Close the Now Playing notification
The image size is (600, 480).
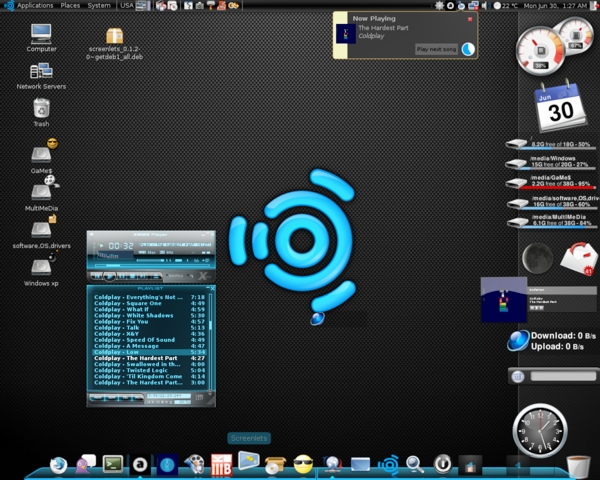(x=470, y=19)
